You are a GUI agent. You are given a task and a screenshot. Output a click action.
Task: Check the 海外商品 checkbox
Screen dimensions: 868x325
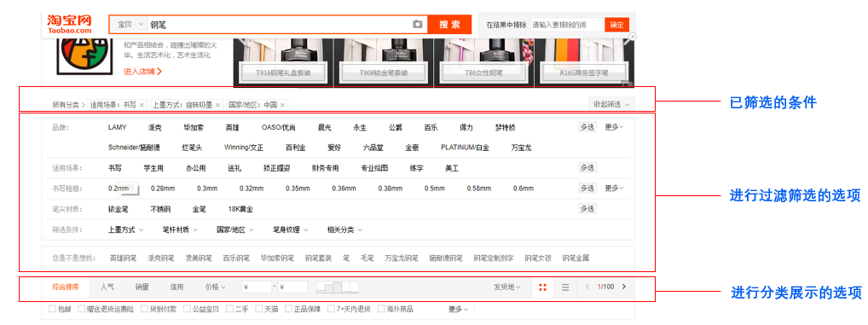tap(381, 309)
